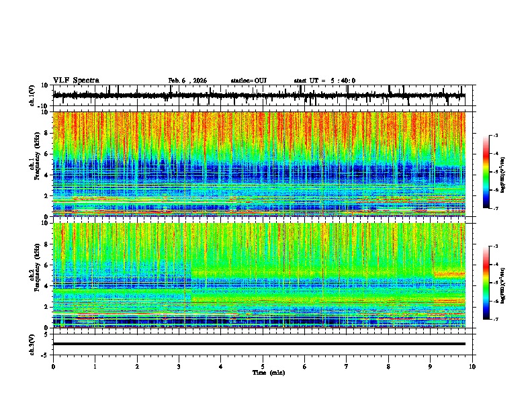
Task: Click the ch.1 spectrogram color scale bar
Action: coord(486,172)
